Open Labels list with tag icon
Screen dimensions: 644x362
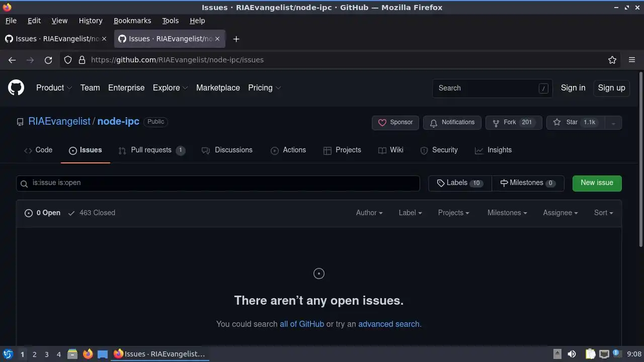point(460,183)
